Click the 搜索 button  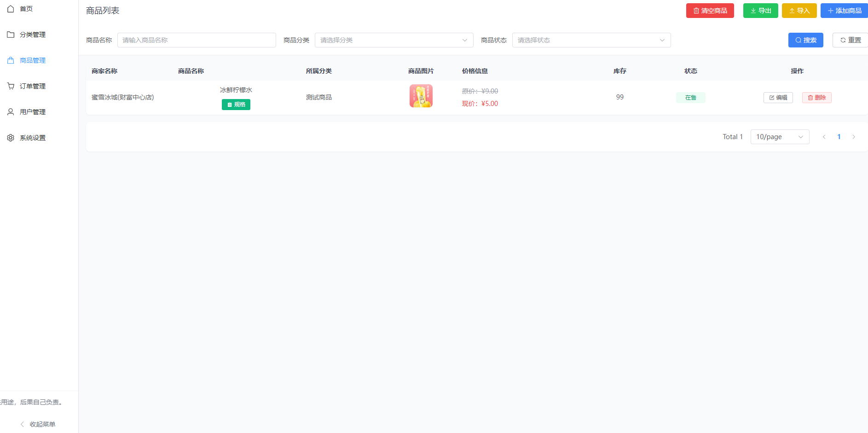pos(806,40)
